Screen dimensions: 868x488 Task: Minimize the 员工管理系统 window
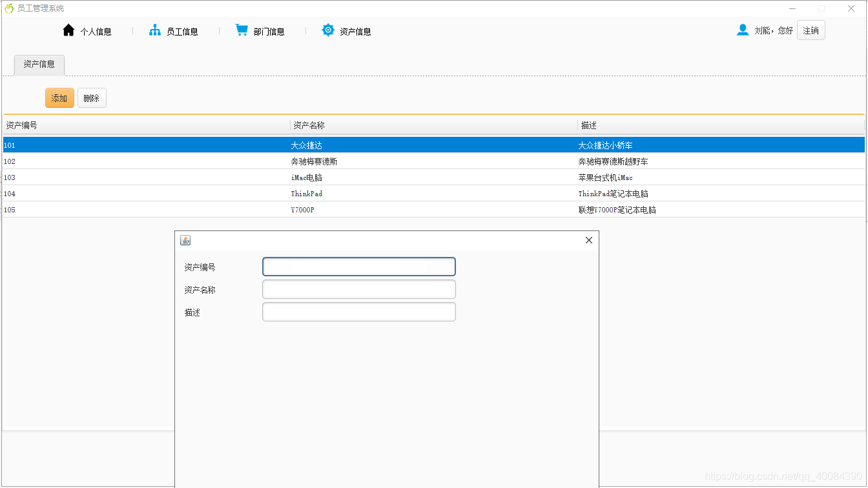792,8
